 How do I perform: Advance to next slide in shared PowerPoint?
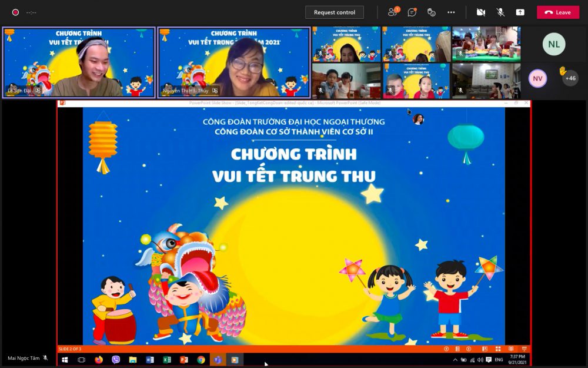tap(469, 349)
